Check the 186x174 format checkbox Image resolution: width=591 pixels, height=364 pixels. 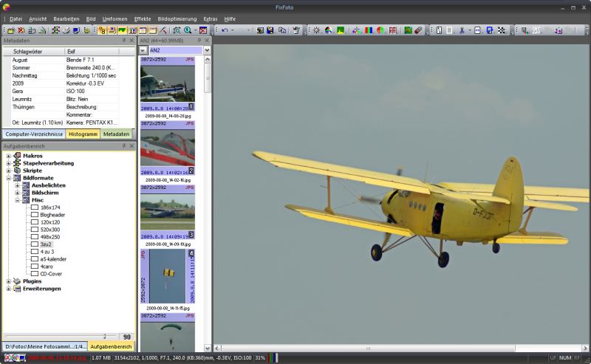click(x=35, y=207)
